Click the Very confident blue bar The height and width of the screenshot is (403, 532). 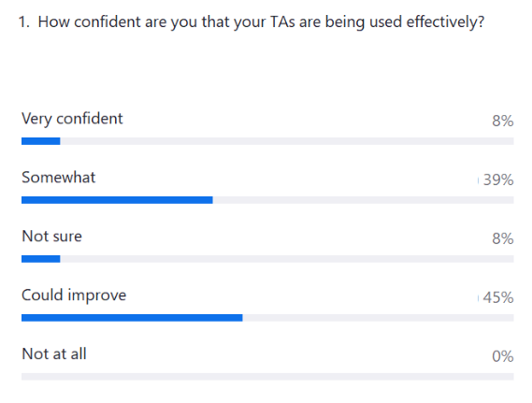[41, 141]
